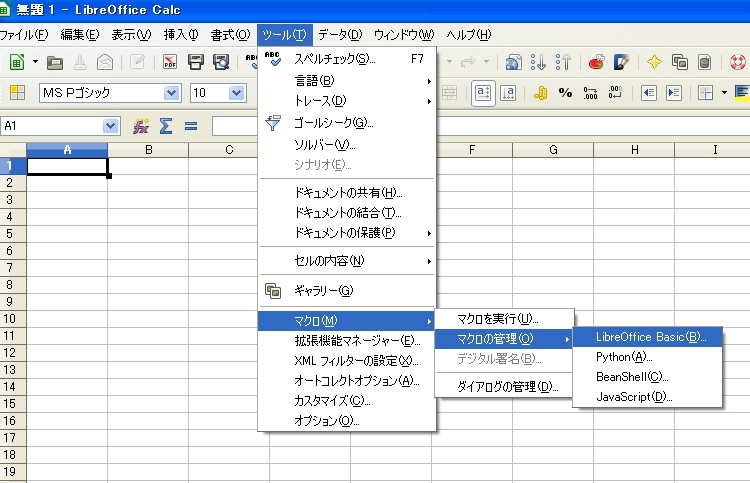
Task: Select LibreOffice Basic(B)... in submenu
Action: pos(650,337)
